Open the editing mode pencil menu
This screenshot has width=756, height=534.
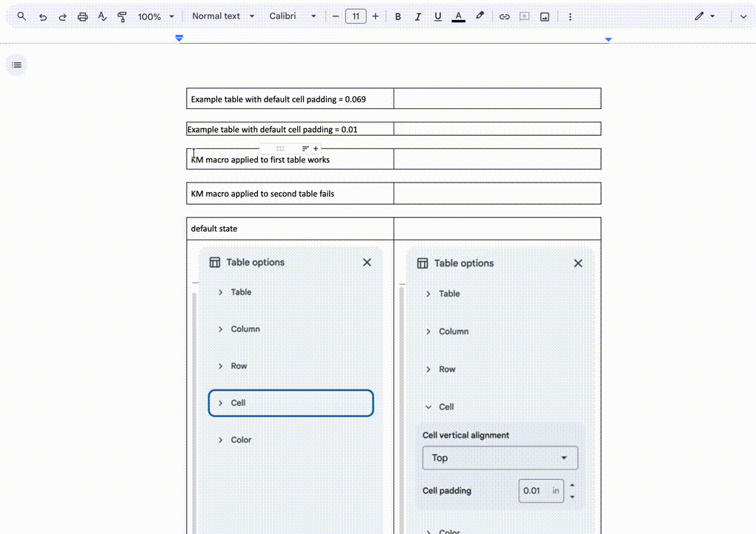click(x=704, y=16)
